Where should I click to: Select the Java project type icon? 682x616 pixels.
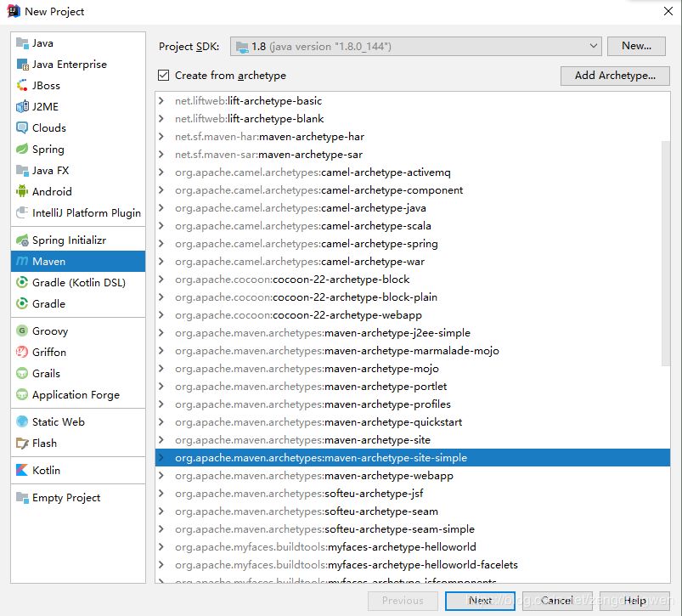tap(22, 42)
